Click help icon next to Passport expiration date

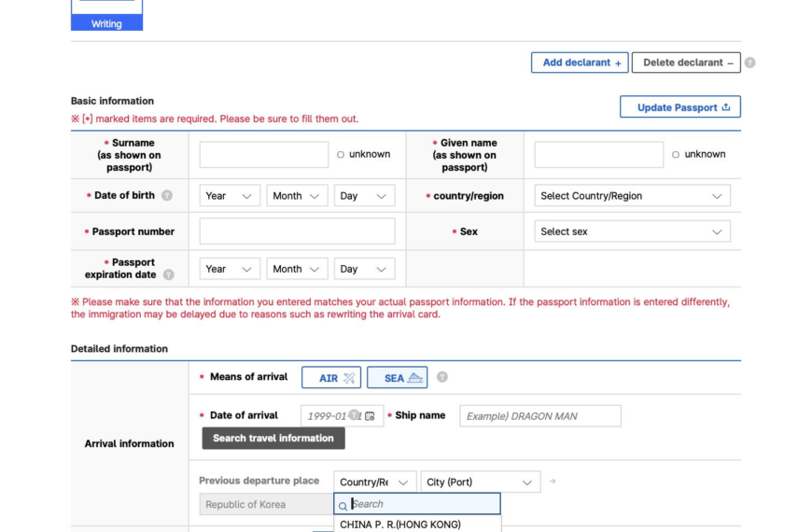tap(169, 275)
